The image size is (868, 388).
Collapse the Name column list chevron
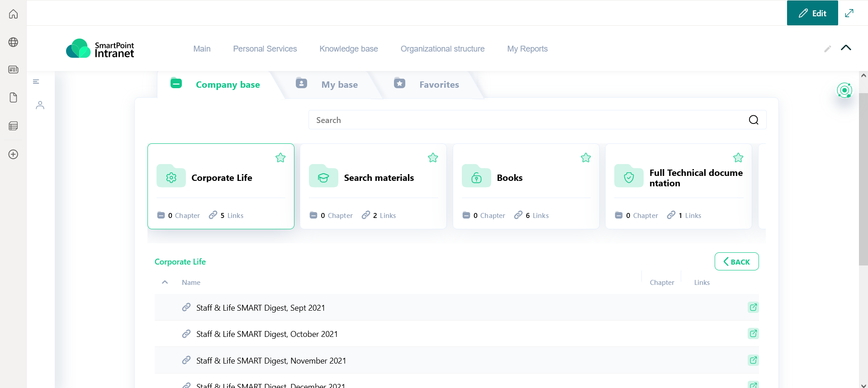click(165, 282)
